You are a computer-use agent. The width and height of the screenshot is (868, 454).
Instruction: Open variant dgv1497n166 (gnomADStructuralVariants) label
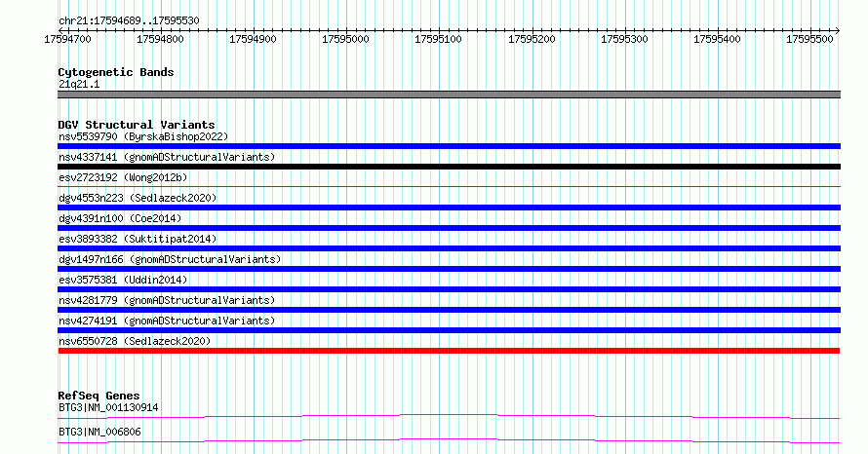point(170,259)
